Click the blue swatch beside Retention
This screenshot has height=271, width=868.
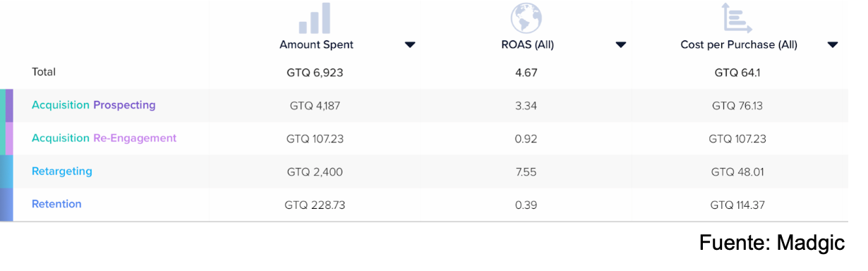coord(6,205)
